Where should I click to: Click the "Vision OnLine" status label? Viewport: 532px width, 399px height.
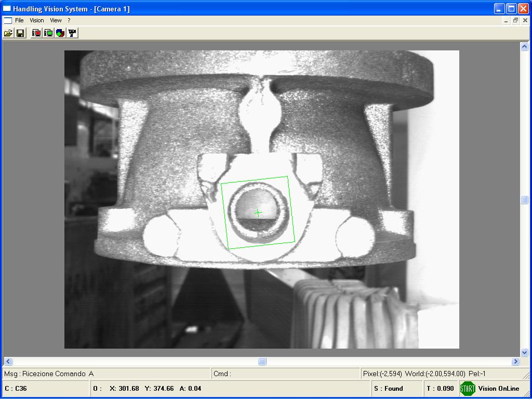498,389
